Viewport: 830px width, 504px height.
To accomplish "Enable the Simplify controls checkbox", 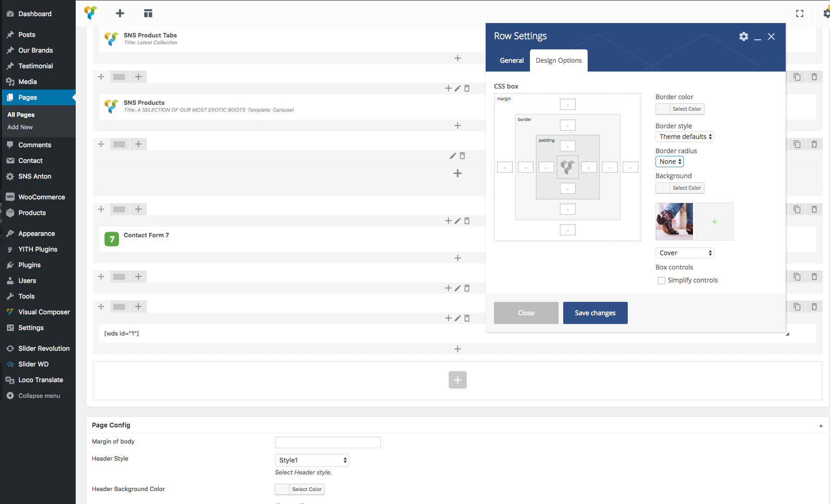I will click(662, 281).
